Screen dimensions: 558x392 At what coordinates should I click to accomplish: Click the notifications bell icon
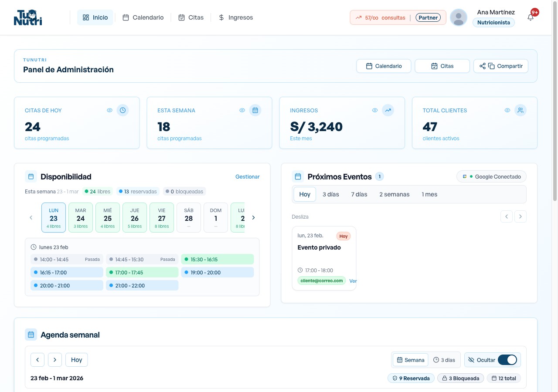click(x=531, y=18)
